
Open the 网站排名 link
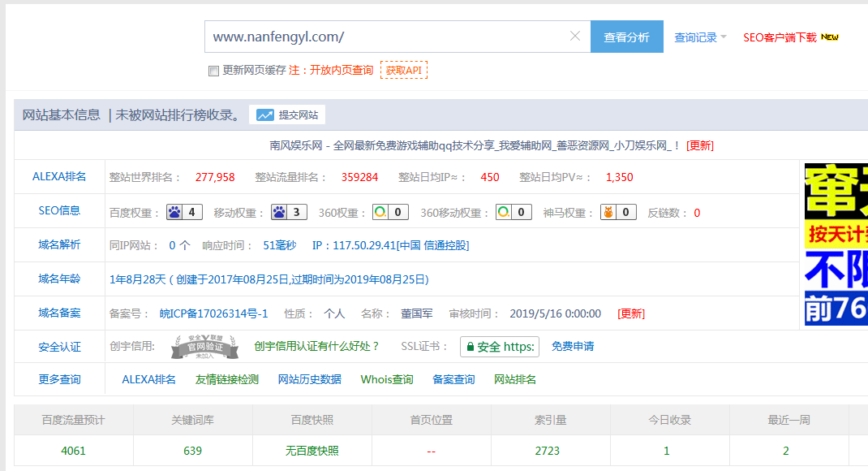[x=515, y=379]
